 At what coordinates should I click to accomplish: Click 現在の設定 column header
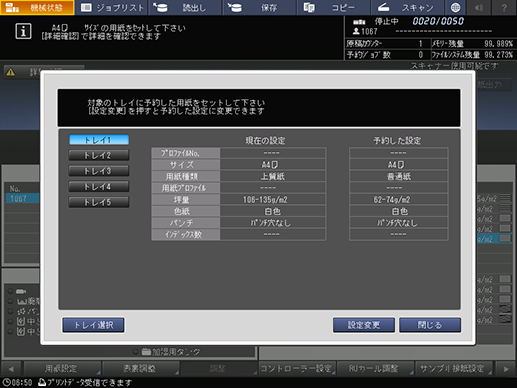265,141
